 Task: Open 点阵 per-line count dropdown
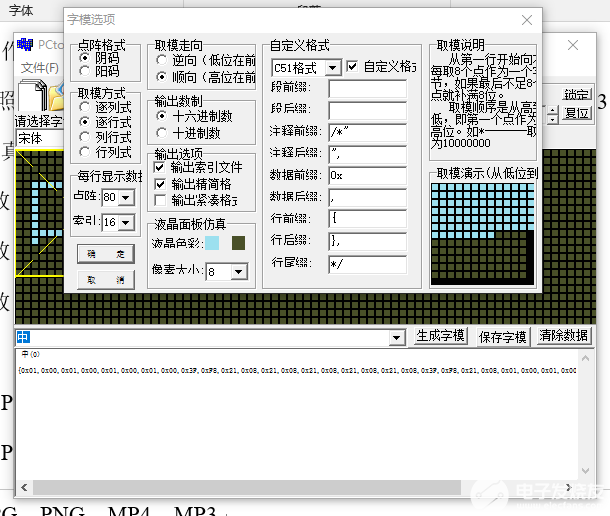point(126,197)
